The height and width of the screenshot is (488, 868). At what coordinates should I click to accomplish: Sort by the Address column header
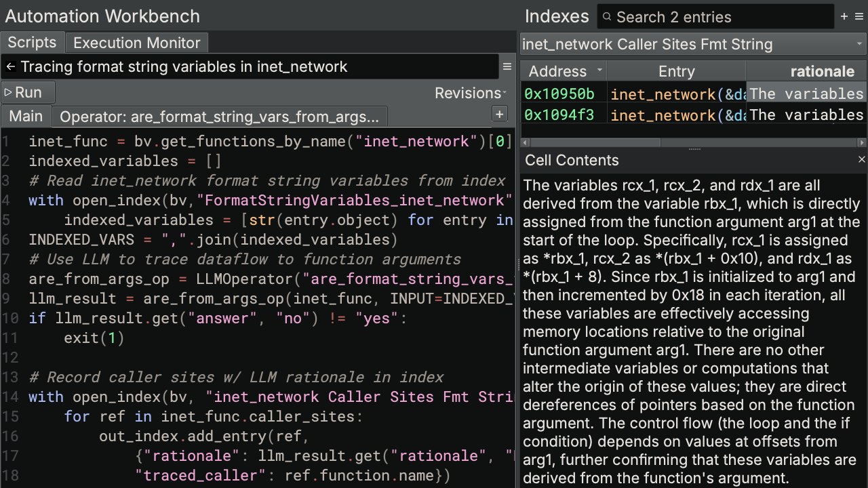pos(563,71)
